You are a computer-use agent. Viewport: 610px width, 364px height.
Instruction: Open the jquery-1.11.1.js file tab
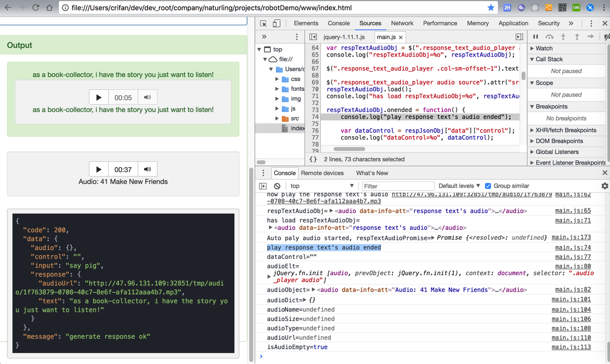tap(344, 37)
